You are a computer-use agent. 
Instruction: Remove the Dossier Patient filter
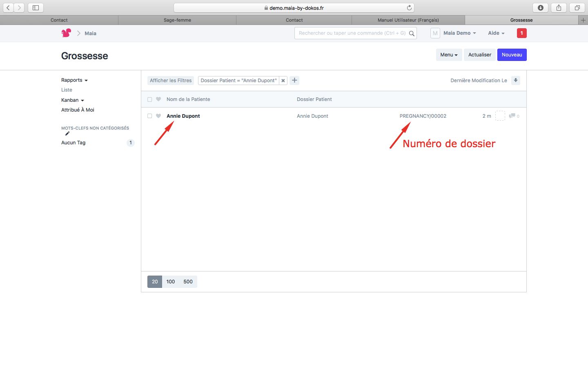click(283, 81)
